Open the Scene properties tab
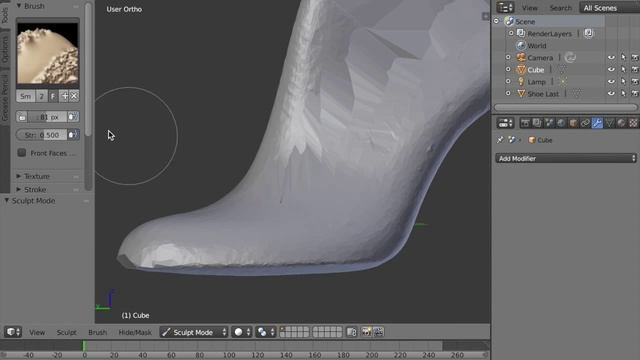The height and width of the screenshot is (360, 640). coord(549,123)
